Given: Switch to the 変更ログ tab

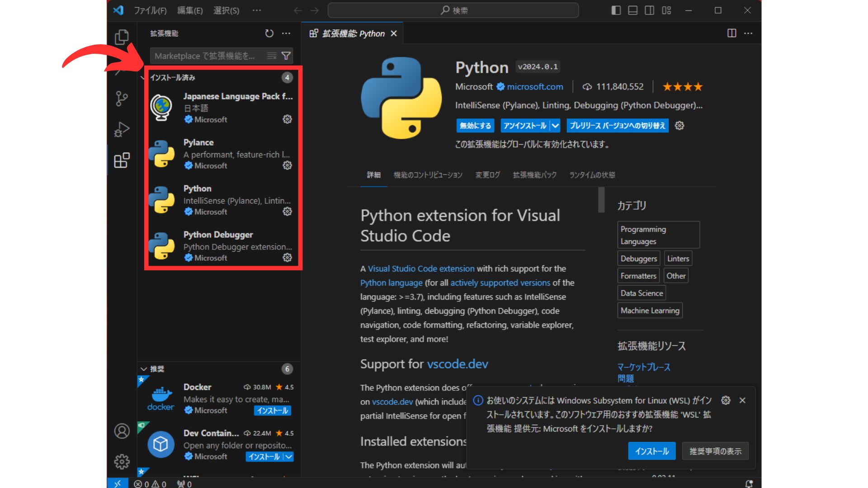Looking at the screenshot, I should point(487,175).
